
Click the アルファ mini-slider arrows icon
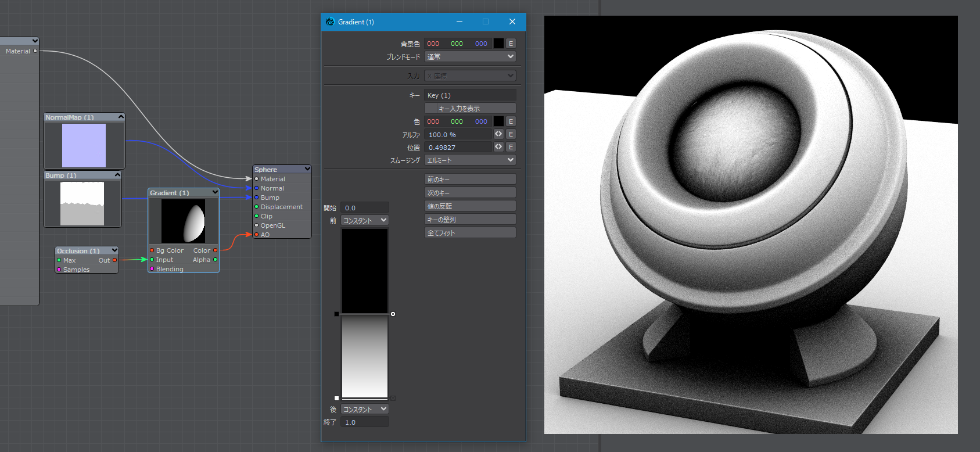(498, 134)
